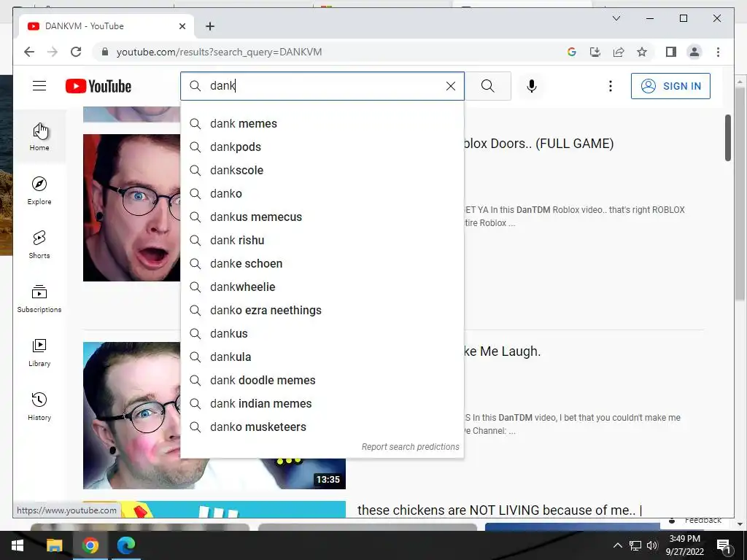
Task: Toggle Chrome side panel
Action: (x=671, y=52)
